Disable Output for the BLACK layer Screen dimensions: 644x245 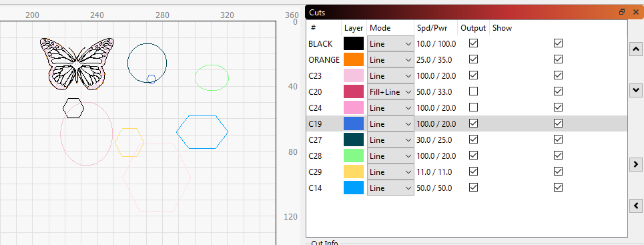(474, 43)
